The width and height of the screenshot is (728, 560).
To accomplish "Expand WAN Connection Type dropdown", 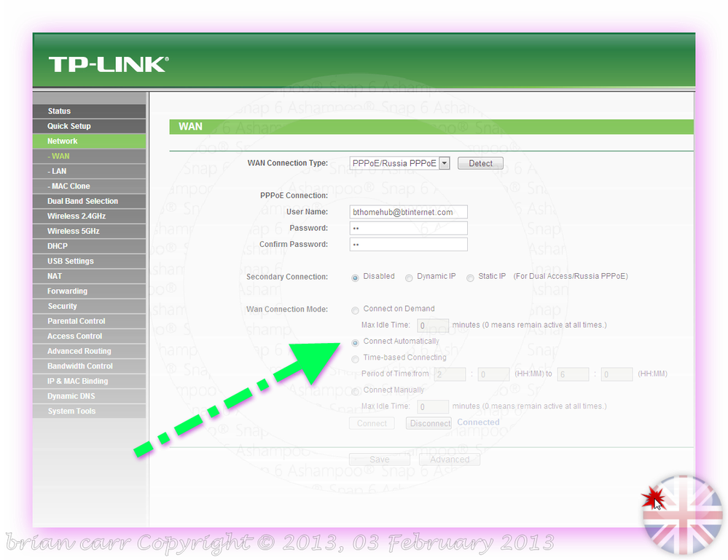I will pyautogui.click(x=400, y=163).
